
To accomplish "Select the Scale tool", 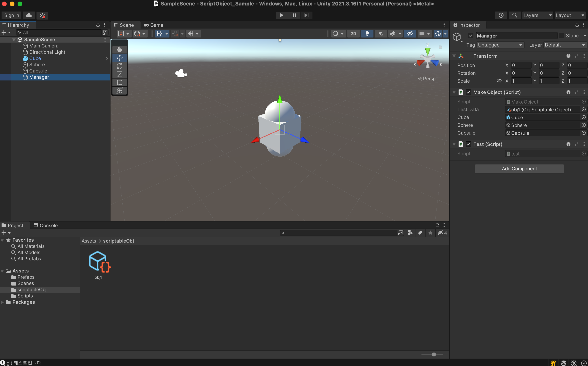I will click(x=119, y=74).
